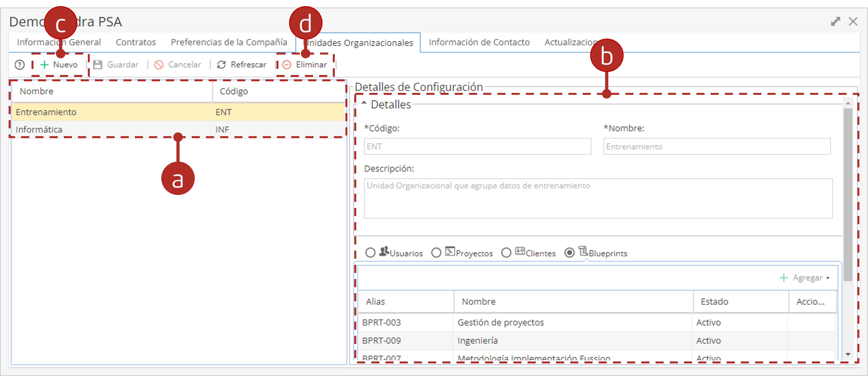
Task: Click the BPRT-009 alias cell
Action: (406, 341)
